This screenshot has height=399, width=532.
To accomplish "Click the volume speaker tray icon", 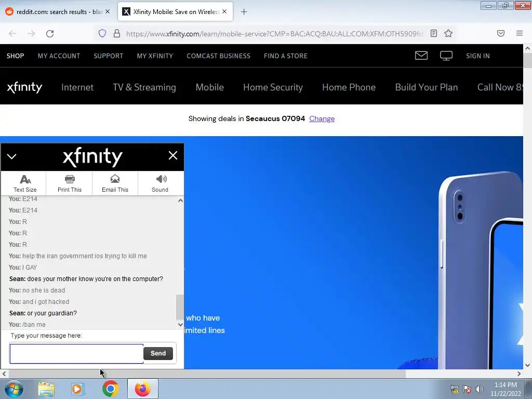I will point(480,389).
